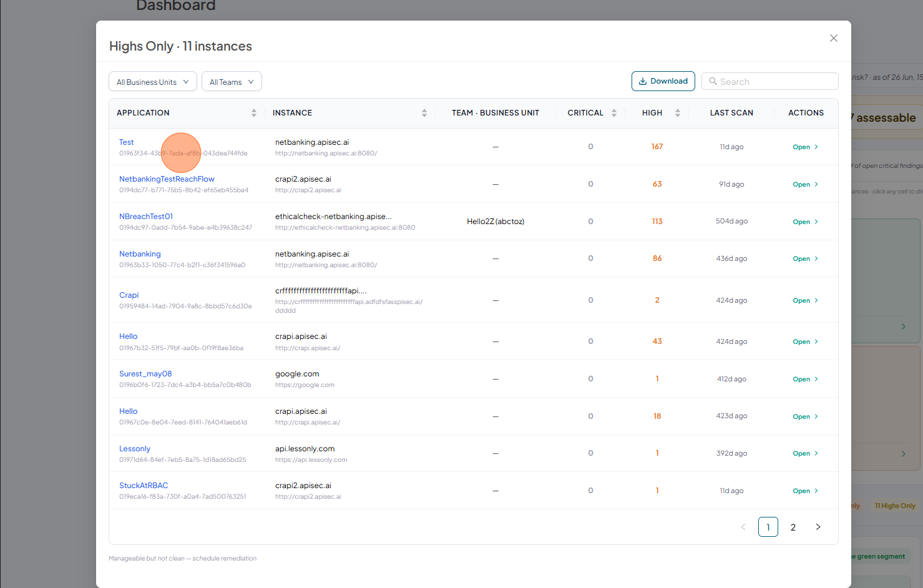Image resolution: width=923 pixels, height=588 pixels.
Task: Open the All Teams dropdown
Action: coord(232,82)
